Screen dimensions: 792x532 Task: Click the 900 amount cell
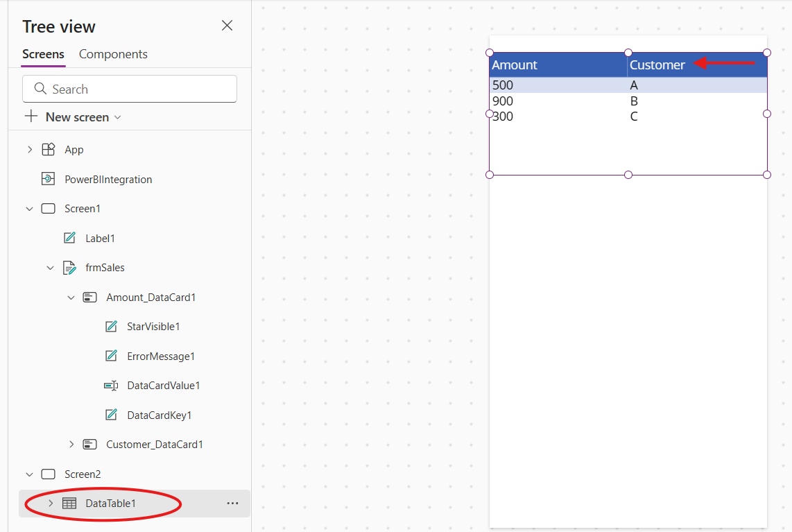pyautogui.click(x=503, y=101)
